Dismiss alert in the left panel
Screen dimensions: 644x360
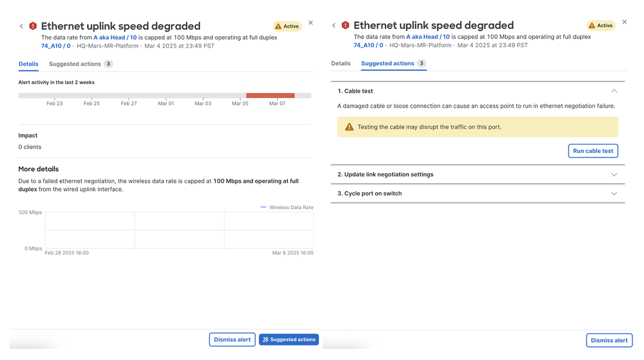232,340
